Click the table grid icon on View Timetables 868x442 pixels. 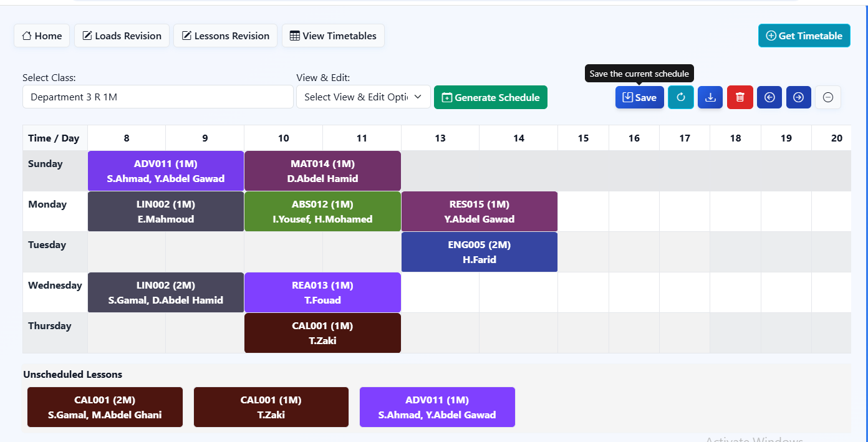click(294, 36)
